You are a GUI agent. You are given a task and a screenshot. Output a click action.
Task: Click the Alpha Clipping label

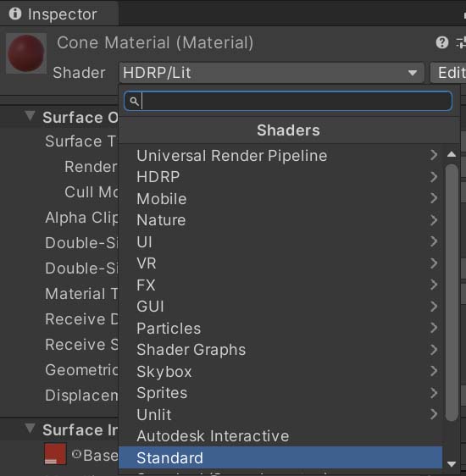81,218
